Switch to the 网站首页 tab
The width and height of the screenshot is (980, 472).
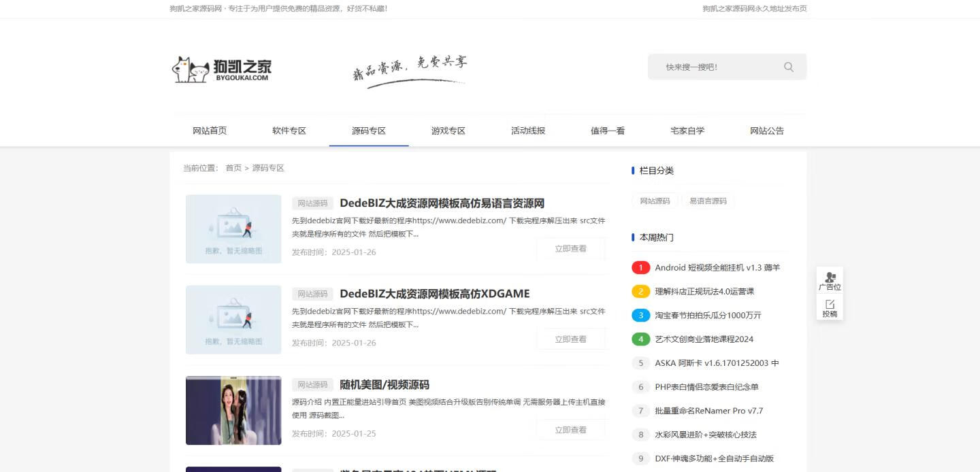click(x=210, y=131)
